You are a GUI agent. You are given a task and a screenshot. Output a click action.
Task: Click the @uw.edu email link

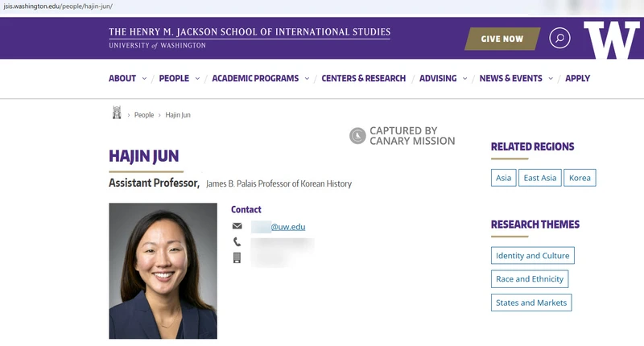click(x=287, y=227)
